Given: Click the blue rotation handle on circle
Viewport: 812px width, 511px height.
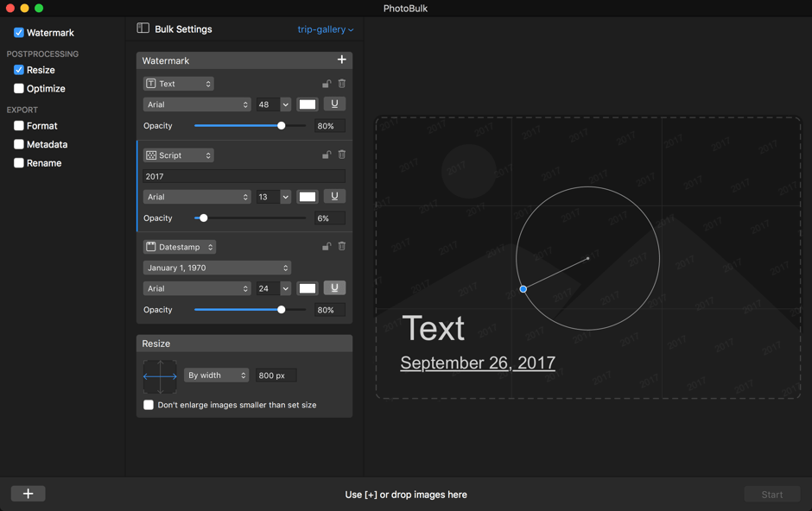Looking at the screenshot, I should [x=523, y=289].
